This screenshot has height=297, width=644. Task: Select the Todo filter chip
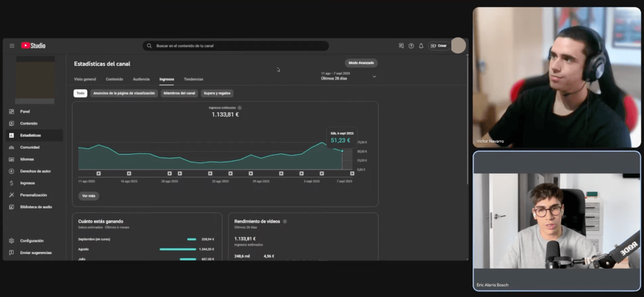(80, 93)
